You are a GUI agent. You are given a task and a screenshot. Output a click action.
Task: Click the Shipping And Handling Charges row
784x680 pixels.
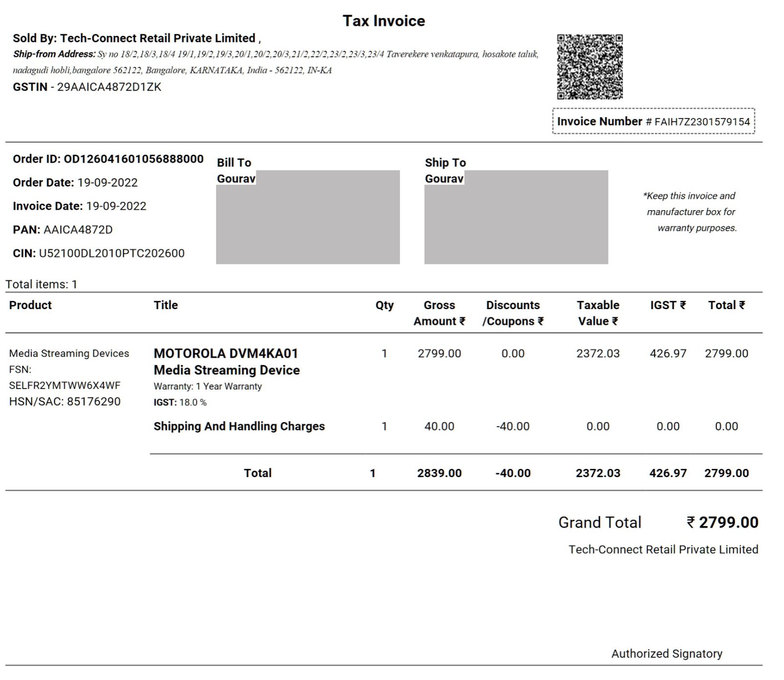pos(451,426)
